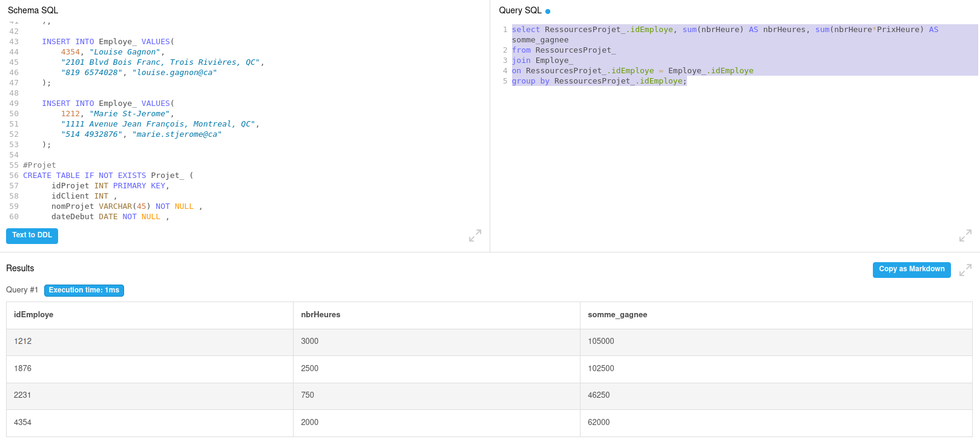The height and width of the screenshot is (445, 980).
Task: Click the 'CREATE TABLE IF NOT EXISTS Projet_' line
Action: [108, 176]
